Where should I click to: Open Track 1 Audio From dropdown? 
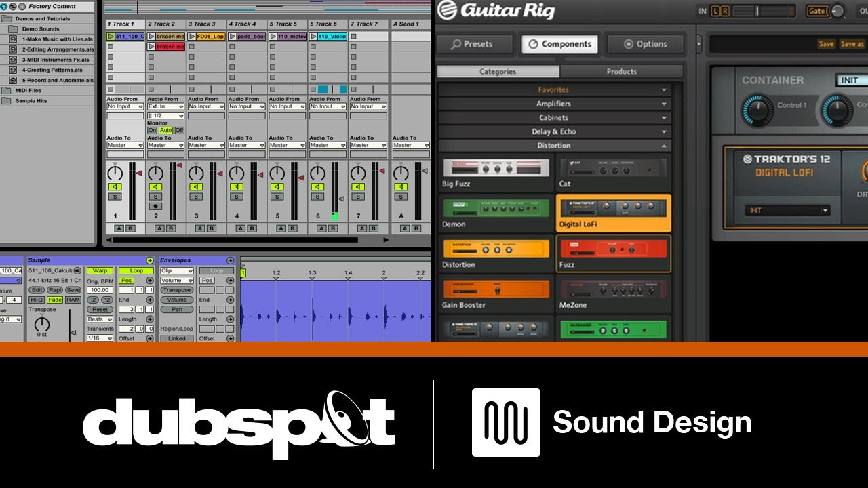125,106
